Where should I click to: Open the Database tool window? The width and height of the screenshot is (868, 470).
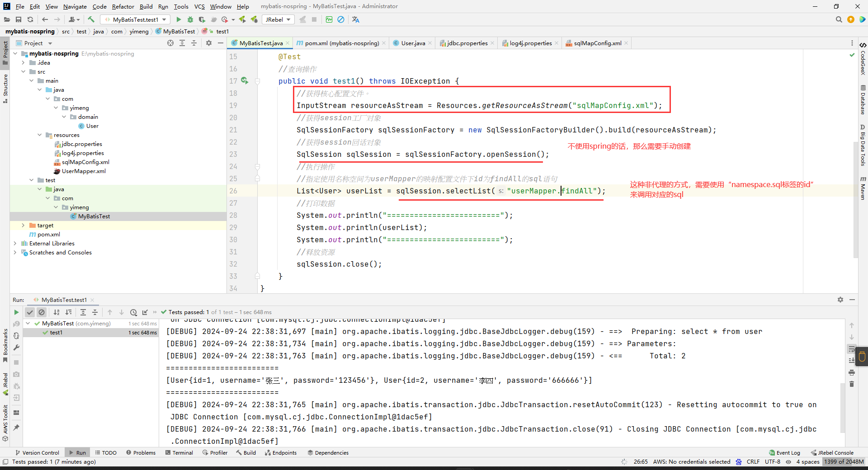pyautogui.click(x=863, y=100)
